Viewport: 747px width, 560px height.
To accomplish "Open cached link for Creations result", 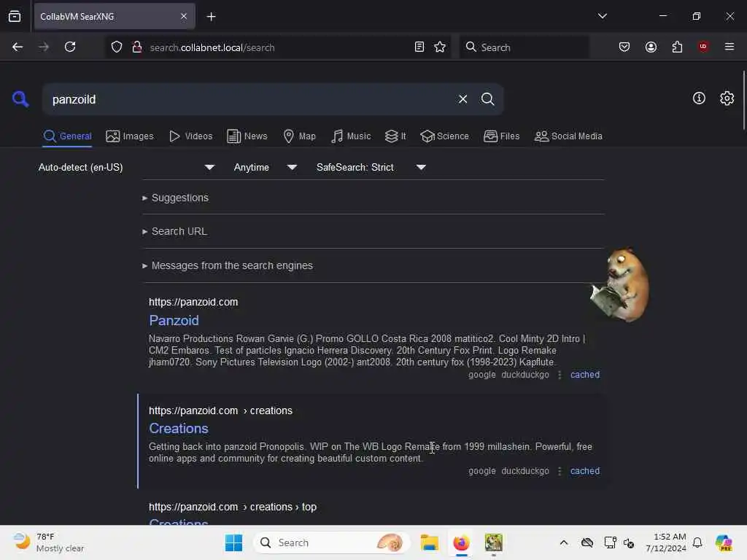I will [584, 471].
